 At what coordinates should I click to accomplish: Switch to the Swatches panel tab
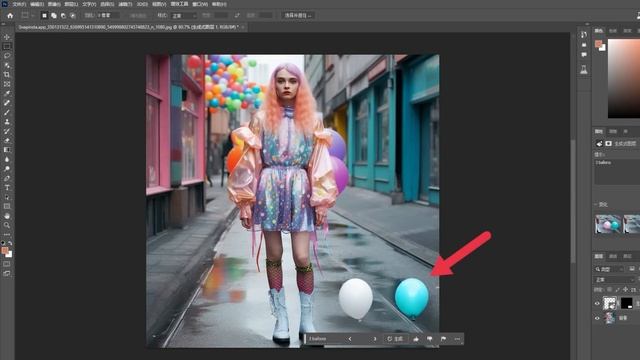coord(613,31)
